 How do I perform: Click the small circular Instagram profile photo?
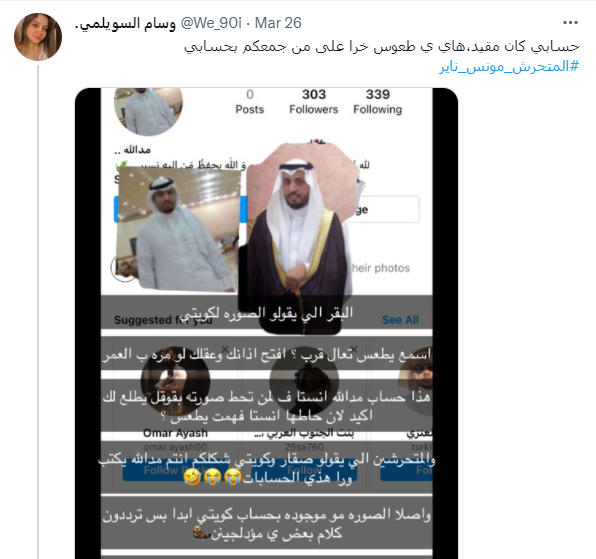148,111
